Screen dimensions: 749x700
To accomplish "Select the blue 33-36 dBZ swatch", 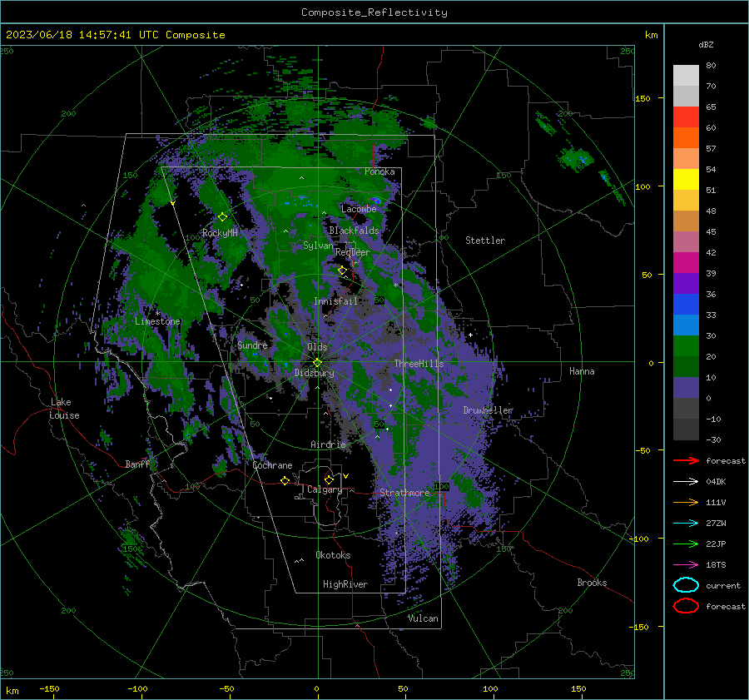I will (686, 305).
